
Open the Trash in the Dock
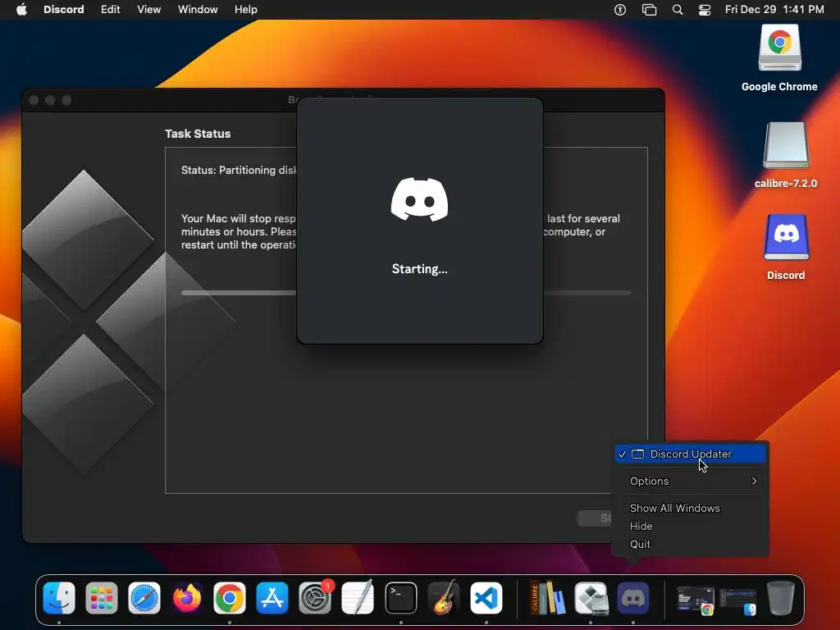click(781, 598)
